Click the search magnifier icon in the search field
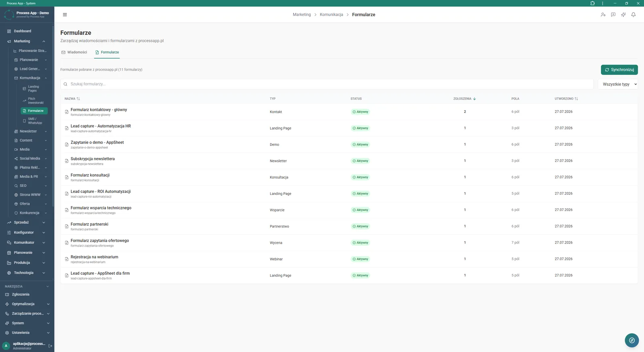This screenshot has width=644, height=352. (x=65, y=84)
